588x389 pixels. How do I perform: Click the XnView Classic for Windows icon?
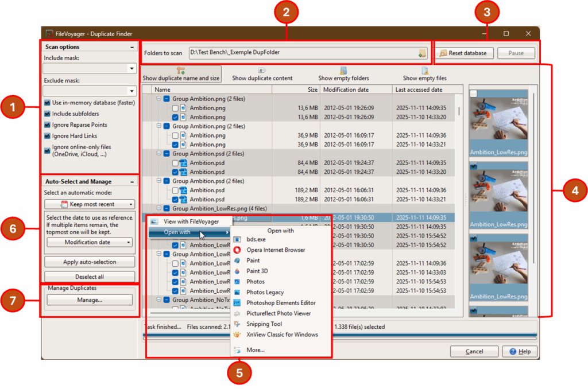click(237, 334)
